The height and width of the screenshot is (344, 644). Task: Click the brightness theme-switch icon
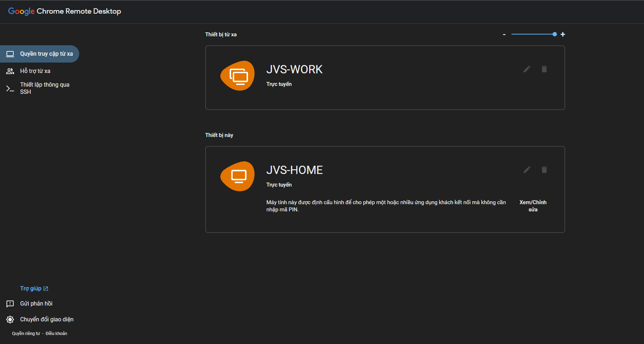click(10, 320)
